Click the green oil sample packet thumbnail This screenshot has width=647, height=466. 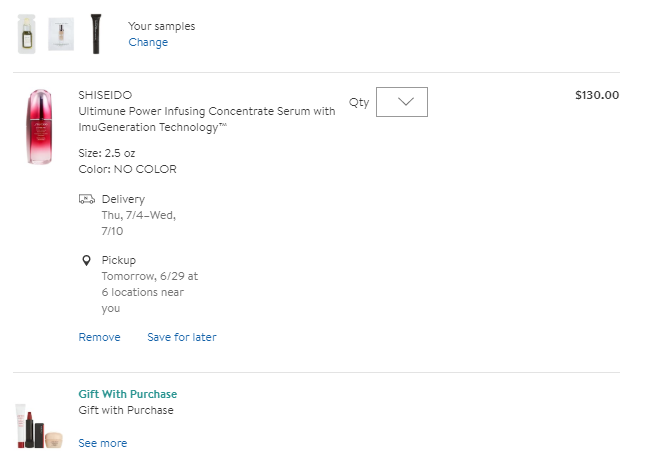tap(27, 34)
